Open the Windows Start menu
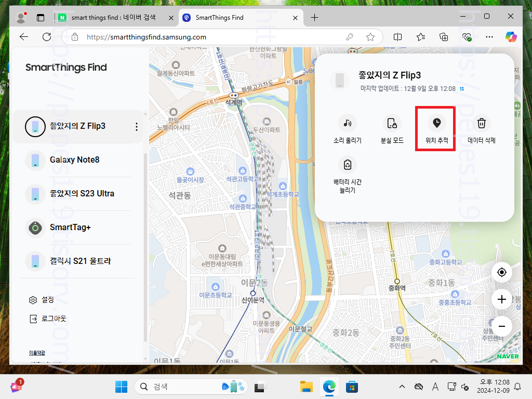 (x=121, y=387)
